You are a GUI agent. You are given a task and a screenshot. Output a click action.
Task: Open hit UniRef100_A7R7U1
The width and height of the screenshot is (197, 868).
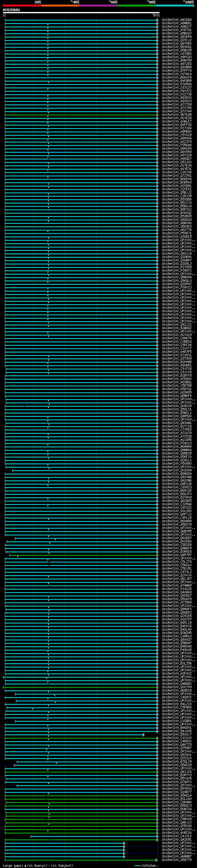177,30
